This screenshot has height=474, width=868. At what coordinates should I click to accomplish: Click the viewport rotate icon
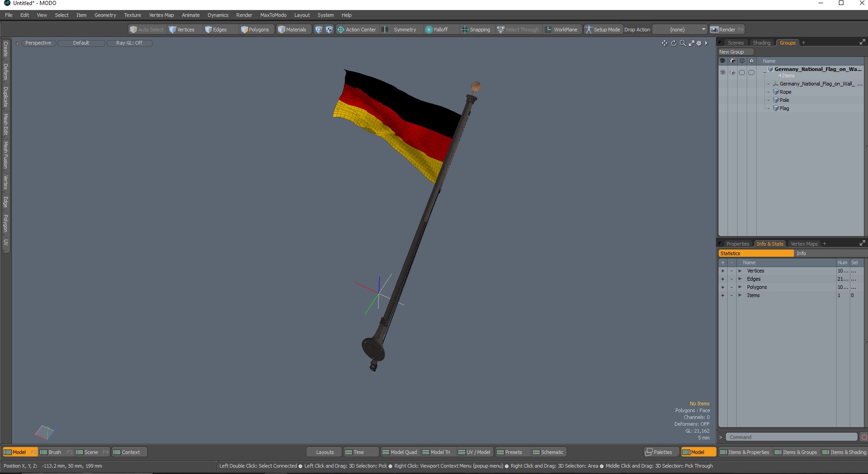(673, 43)
